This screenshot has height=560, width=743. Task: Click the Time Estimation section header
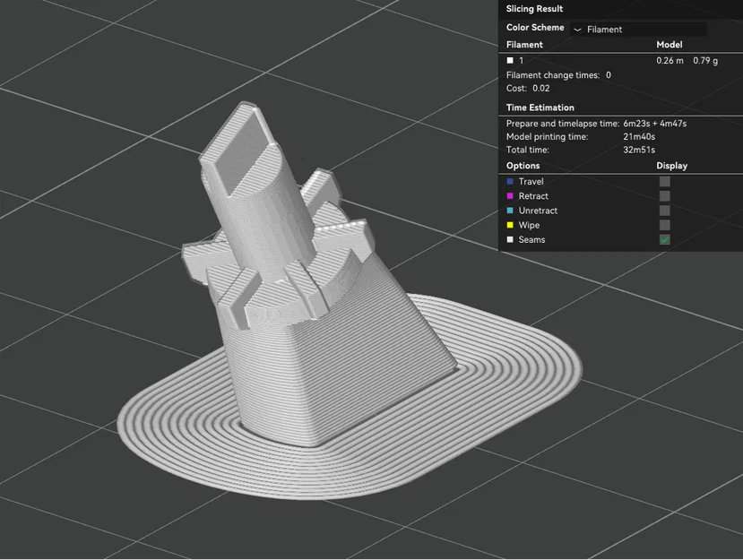point(540,108)
